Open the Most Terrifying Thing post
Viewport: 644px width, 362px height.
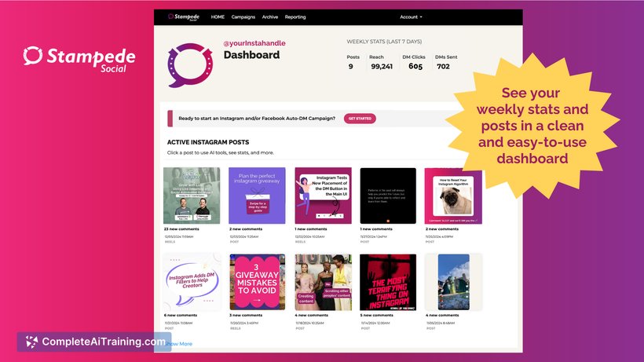[388, 282]
